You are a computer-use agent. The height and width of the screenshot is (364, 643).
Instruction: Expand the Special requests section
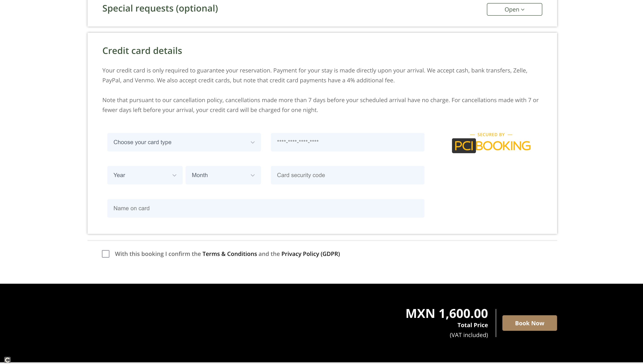(514, 9)
